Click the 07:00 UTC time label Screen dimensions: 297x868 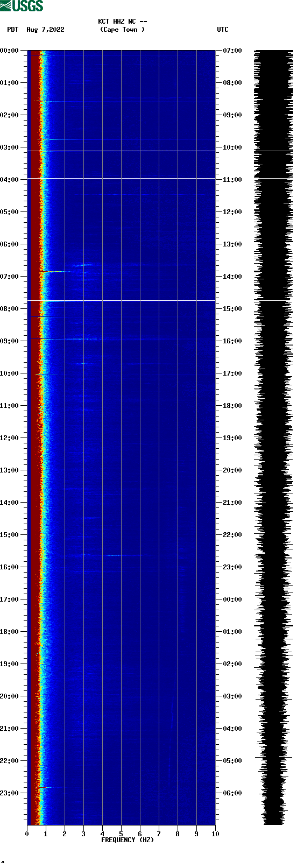point(232,51)
